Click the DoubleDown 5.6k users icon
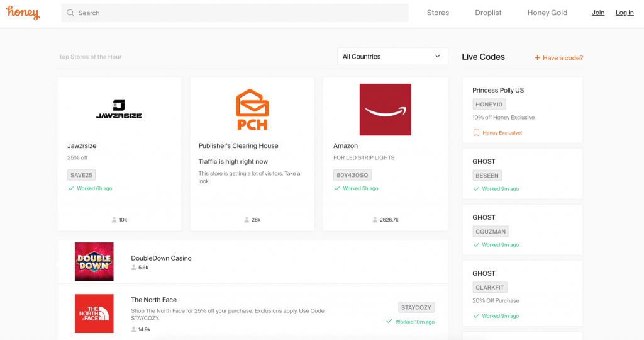 coord(133,268)
